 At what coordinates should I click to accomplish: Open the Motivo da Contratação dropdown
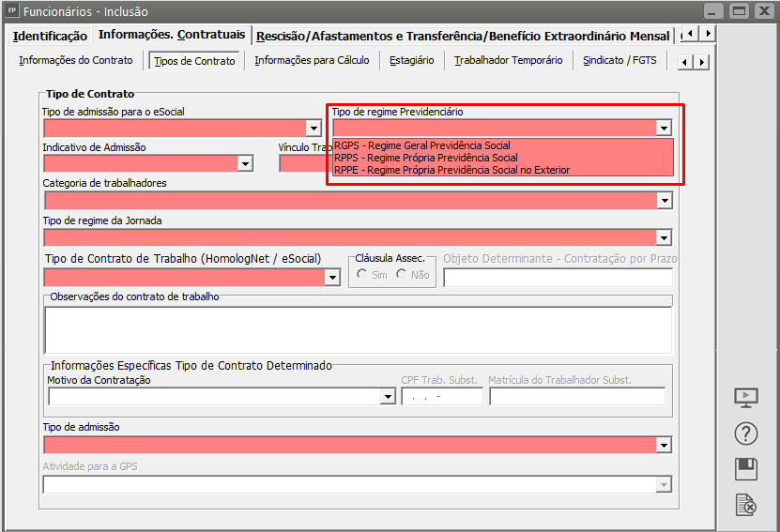(388, 397)
